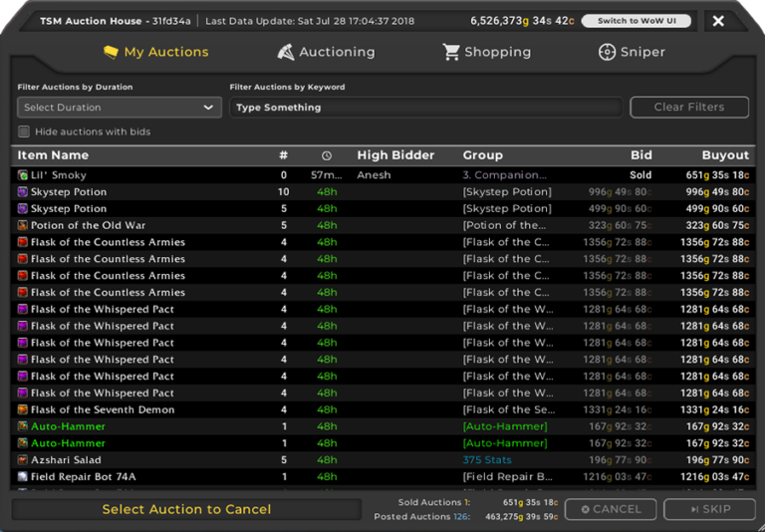Click the Potion of the Old War icon
Viewport: 765px width, 532px height.
(23, 225)
